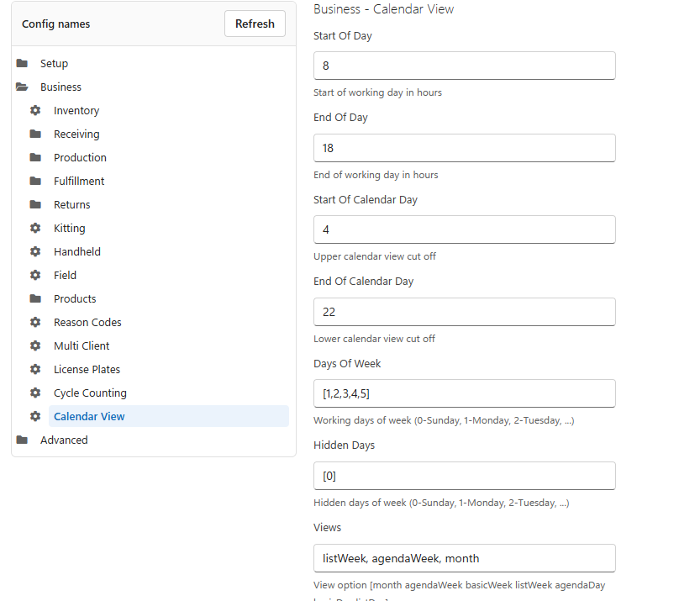This screenshot has height=601, width=700.
Task: Select Field in the config tree
Action: pyautogui.click(x=65, y=276)
